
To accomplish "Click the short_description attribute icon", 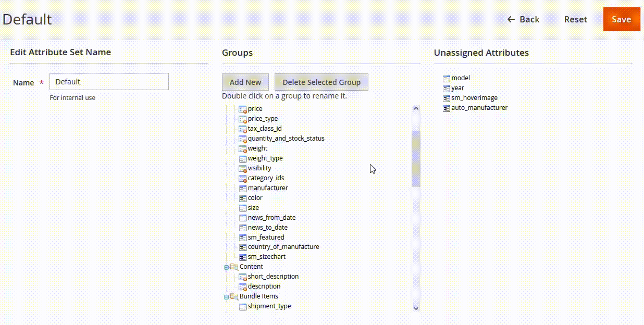I will pos(242,277).
